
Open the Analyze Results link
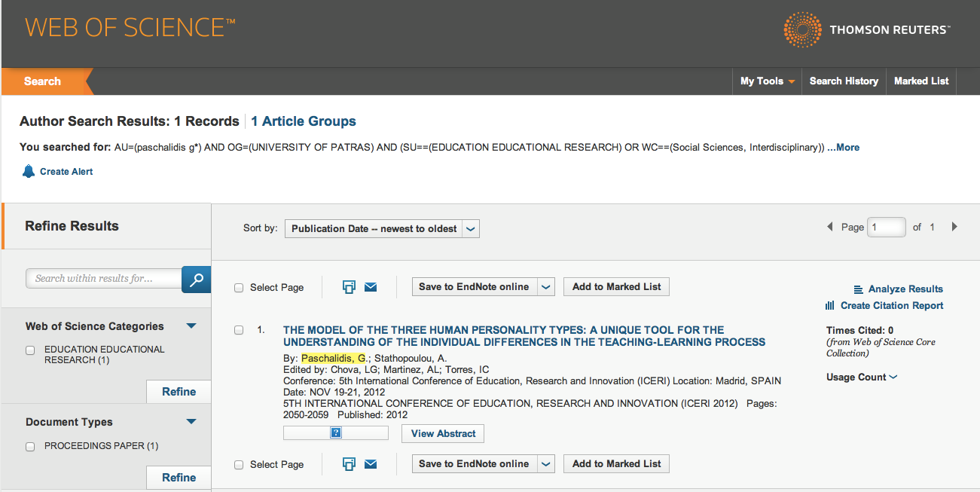(x=898, y=289)
